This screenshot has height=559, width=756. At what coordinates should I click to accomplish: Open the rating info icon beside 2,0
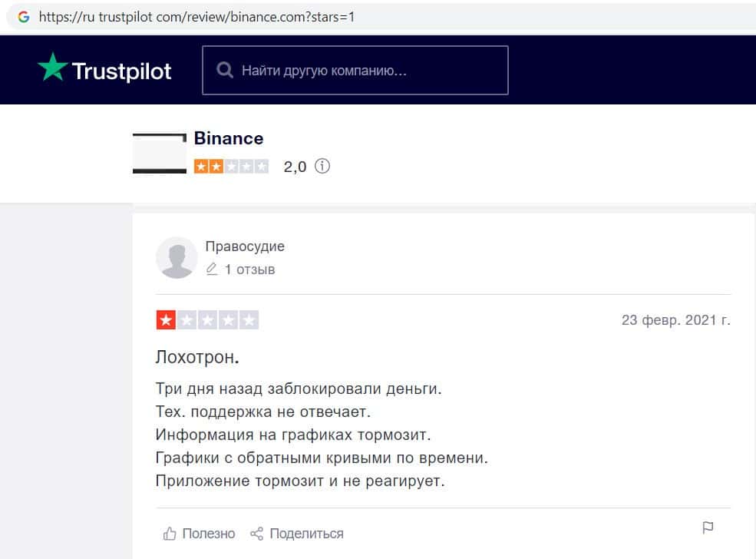pos(322,166)
